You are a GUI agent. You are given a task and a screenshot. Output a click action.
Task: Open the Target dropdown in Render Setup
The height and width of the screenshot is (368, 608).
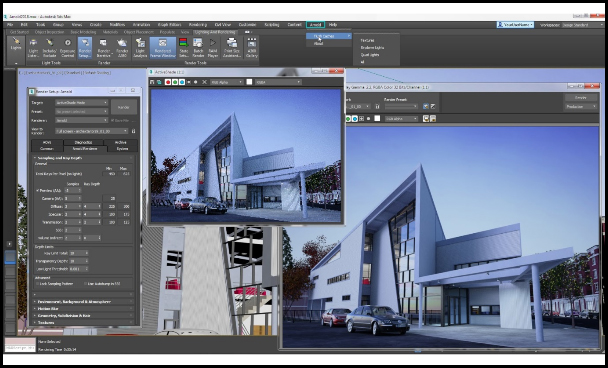pyautogui.click(x=81, y=103)
